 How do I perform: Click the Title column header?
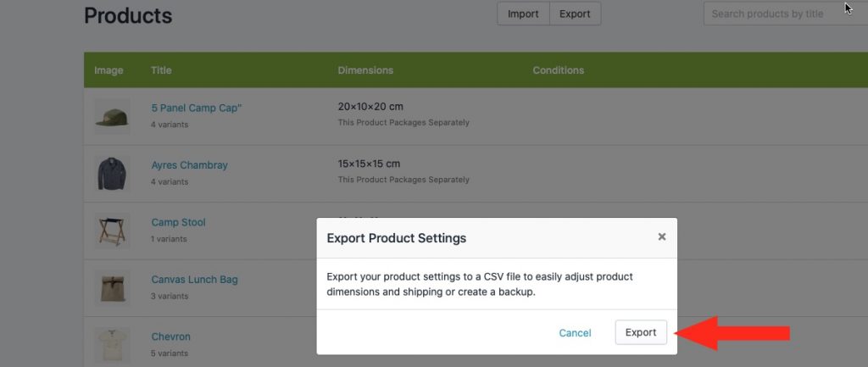tap(161, 70)
